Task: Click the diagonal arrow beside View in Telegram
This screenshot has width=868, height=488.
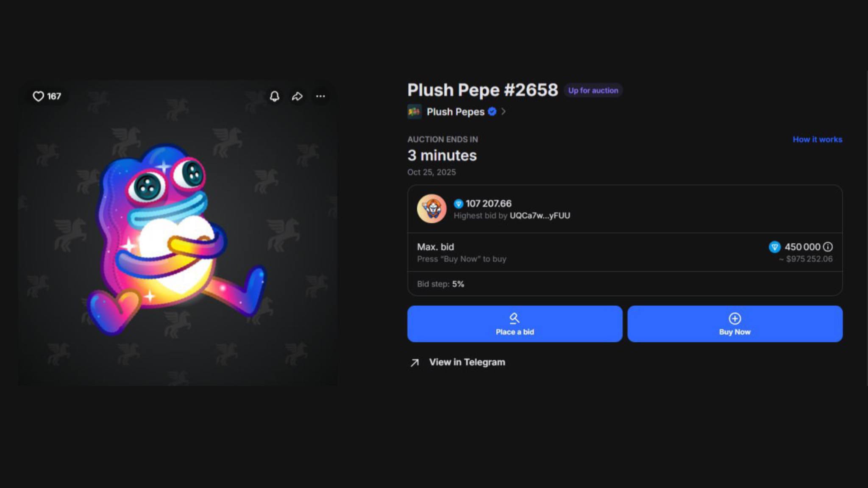Action: pyautogui.click(x=415, y=363)
